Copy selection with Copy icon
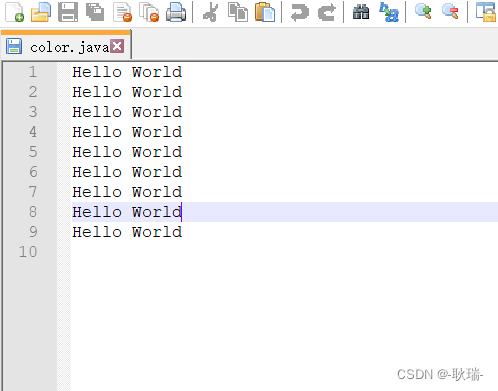 pyautogui.click(x=238, y=12)
